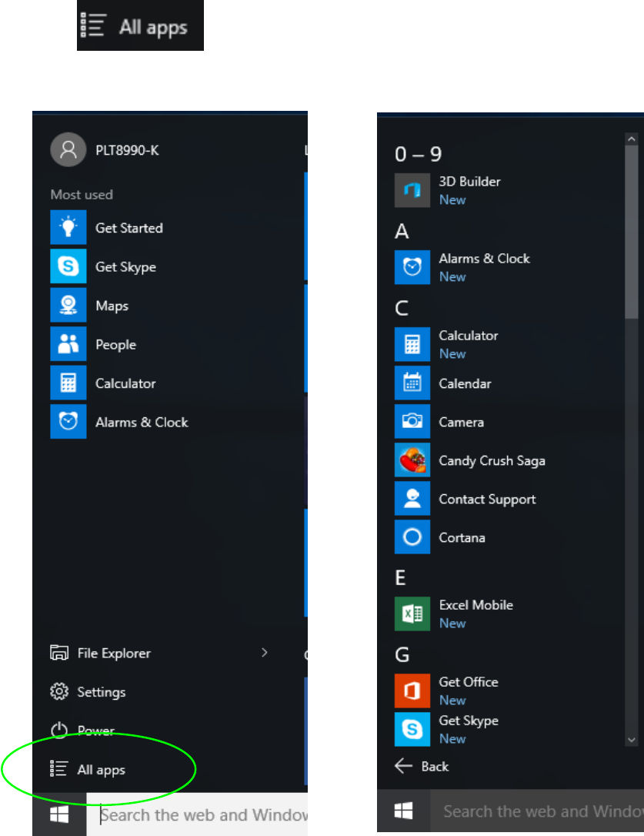
Task: Click search box in right taskbar
Action: tap(537, 811)
